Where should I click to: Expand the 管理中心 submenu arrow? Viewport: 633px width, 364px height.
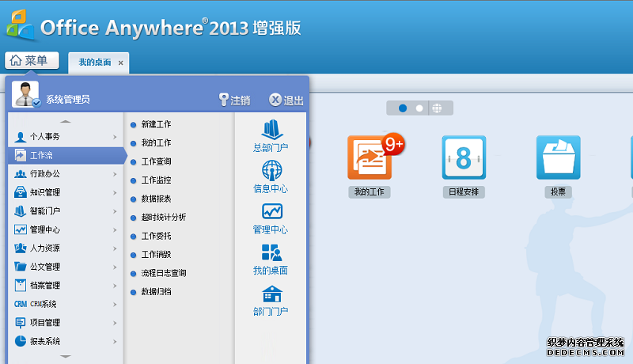tap(115, 229)
